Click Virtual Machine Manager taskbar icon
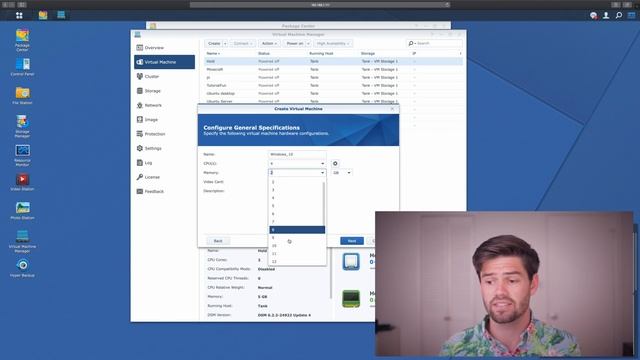640x360 pixels. point(61,15)
